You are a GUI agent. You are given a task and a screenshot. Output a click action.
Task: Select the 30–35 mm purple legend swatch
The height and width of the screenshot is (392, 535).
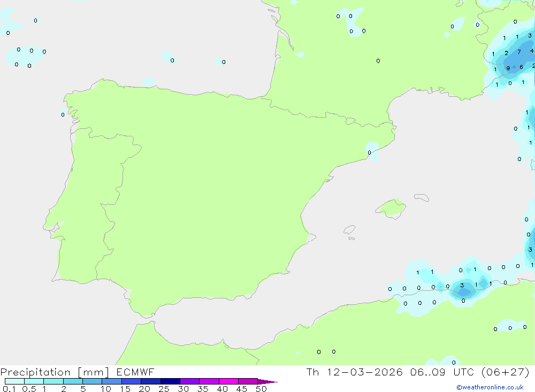(190, 381)
